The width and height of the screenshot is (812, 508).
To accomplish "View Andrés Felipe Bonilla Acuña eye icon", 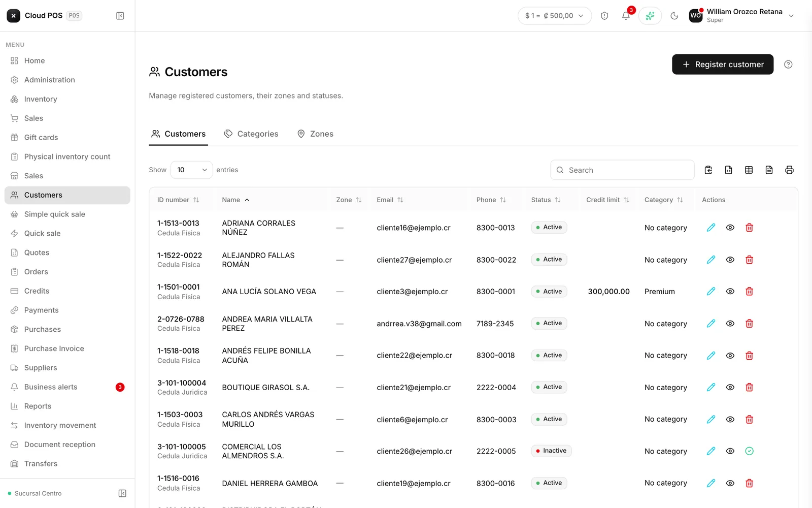I will coord(730,356).
